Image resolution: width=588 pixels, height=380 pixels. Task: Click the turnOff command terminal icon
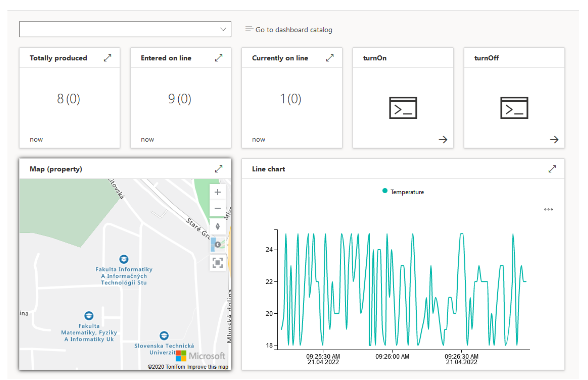514,108
